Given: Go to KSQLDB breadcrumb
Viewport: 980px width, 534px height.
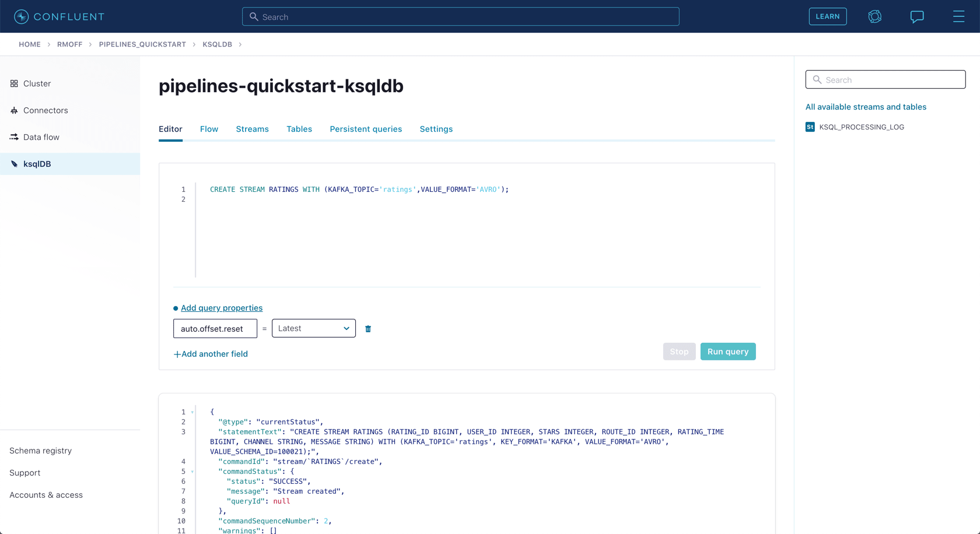Looking at the screenshot, I should 217,44.
